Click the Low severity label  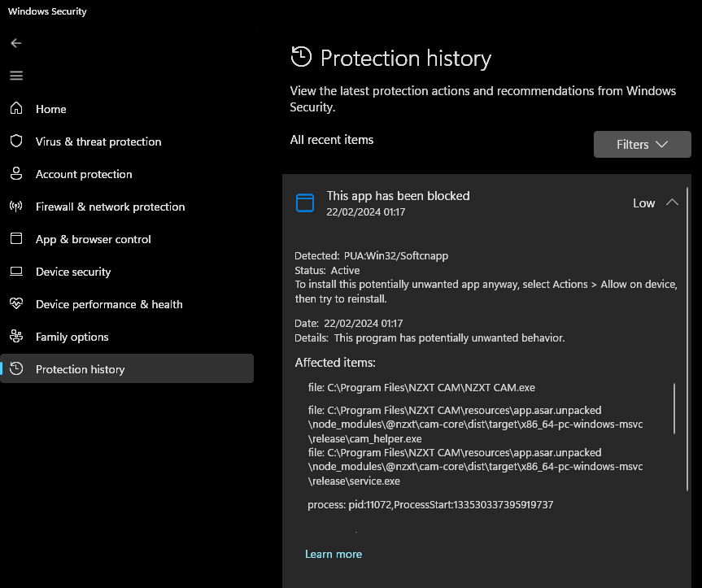pos(643,203)
